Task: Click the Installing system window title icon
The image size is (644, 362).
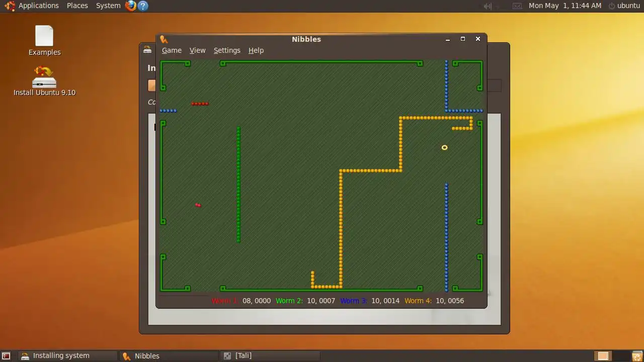Action: tap(147, 49)
